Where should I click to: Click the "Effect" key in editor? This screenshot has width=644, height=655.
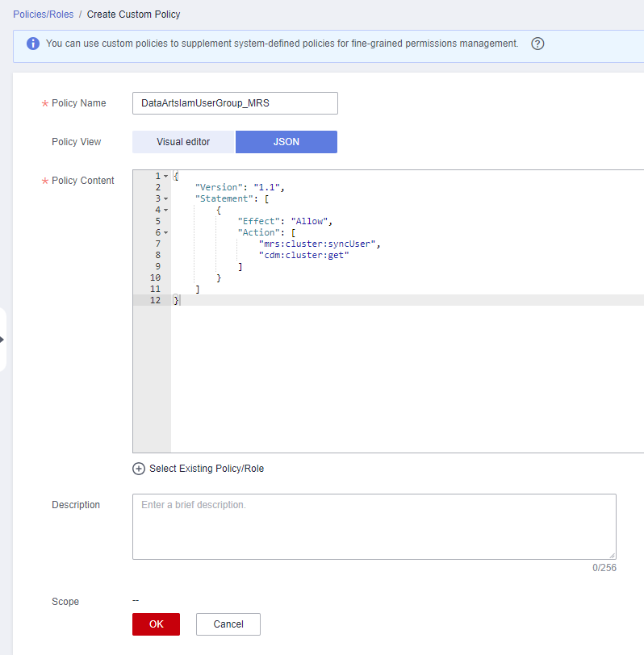click(259, 221)
